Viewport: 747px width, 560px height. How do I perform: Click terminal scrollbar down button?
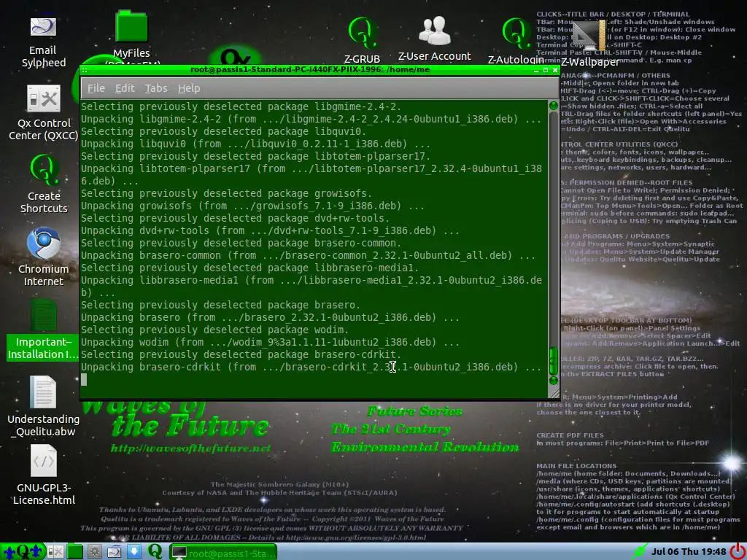click(x=553, y=381)
